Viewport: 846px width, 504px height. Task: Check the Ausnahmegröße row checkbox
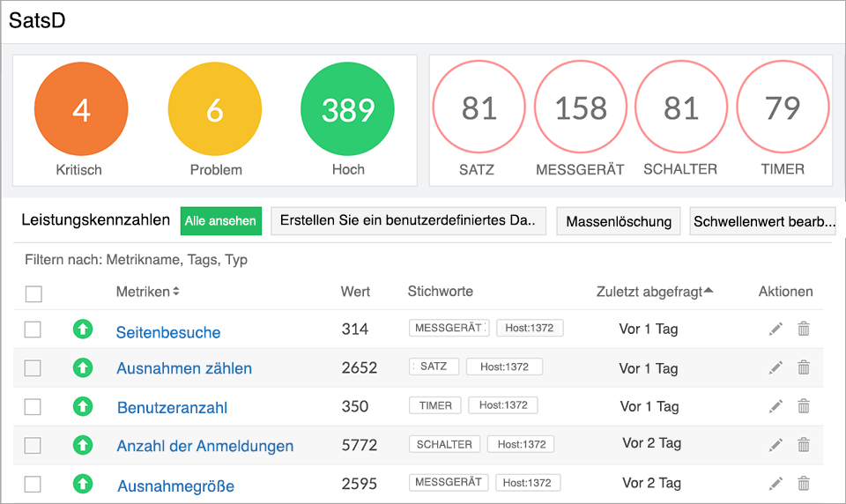pyautogui.click(x=33, y=484)
